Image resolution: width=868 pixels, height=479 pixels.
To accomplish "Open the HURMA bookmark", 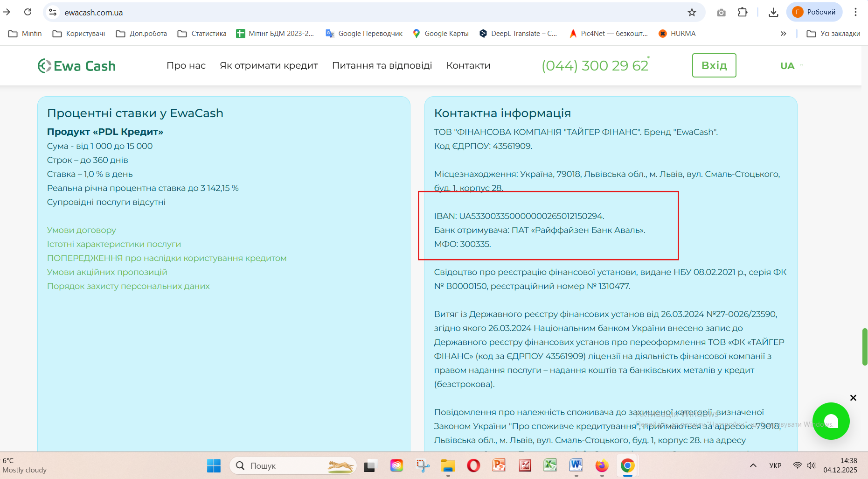I will click(677, 34).
